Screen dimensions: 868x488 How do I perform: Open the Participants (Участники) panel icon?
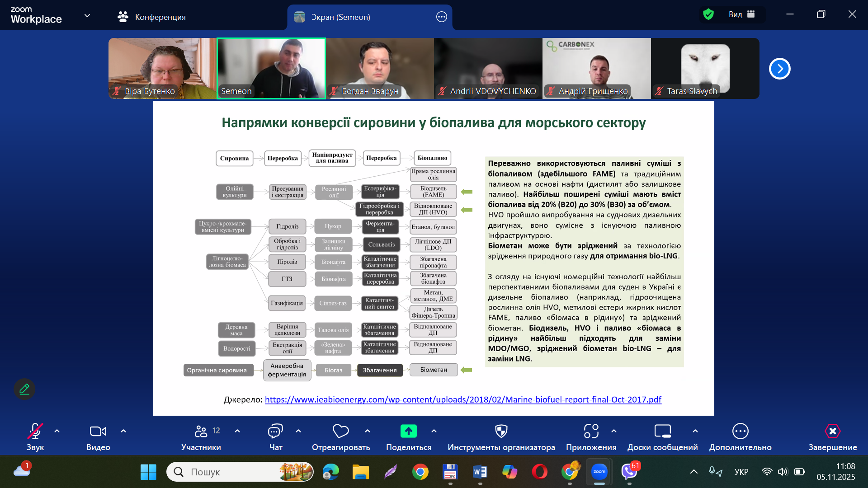click(201, 432)
